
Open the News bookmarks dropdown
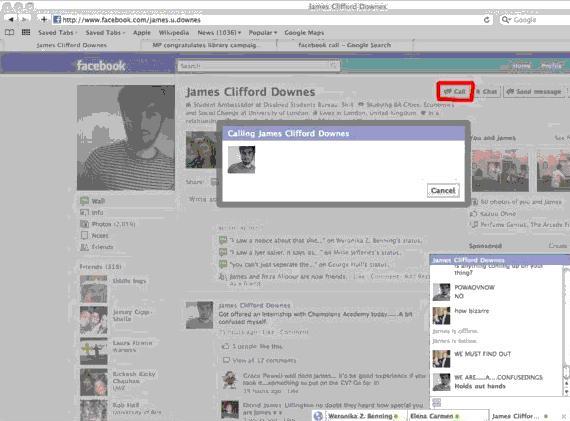point(219,32)
